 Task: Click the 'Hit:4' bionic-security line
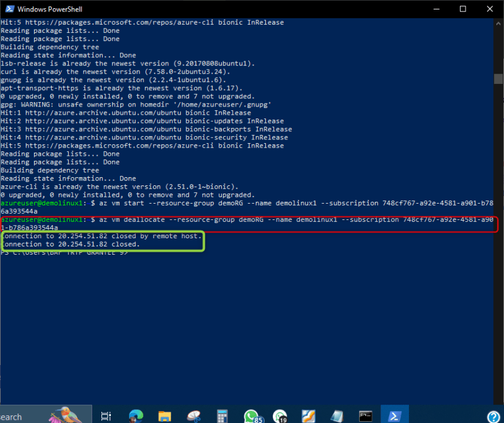pyautogui.click(x=144, y=137)
